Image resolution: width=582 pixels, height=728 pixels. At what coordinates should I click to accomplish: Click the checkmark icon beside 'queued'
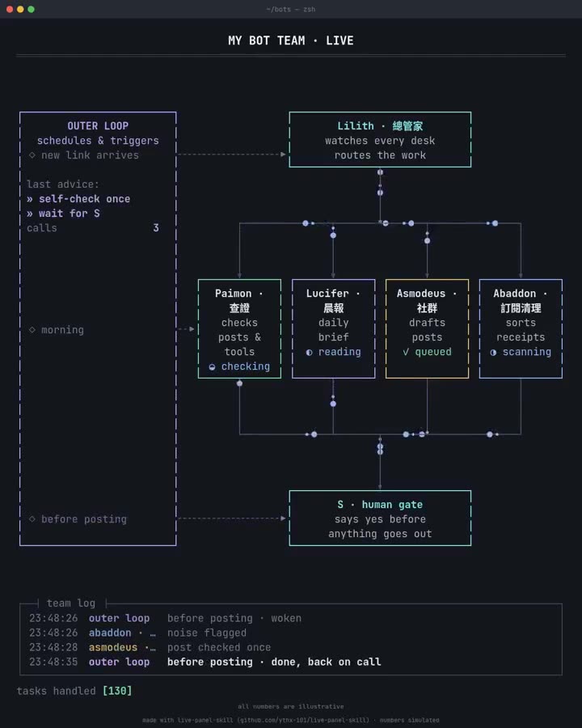tap(406, 352)
